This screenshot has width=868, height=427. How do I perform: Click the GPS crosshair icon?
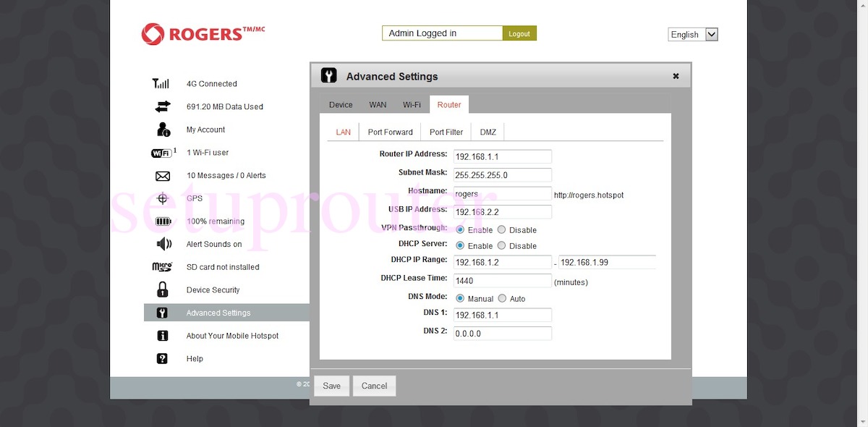pos(162,198)
